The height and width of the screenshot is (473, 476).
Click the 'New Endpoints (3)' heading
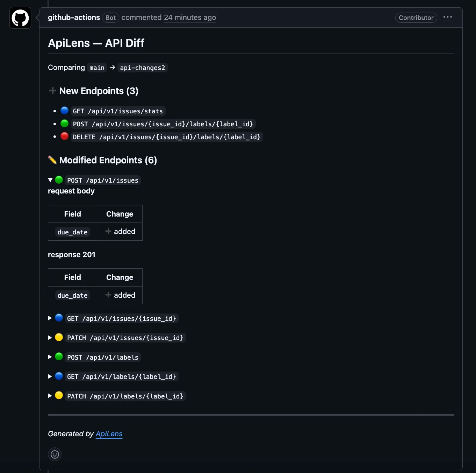pyautogui.click(x=99, y=91)
